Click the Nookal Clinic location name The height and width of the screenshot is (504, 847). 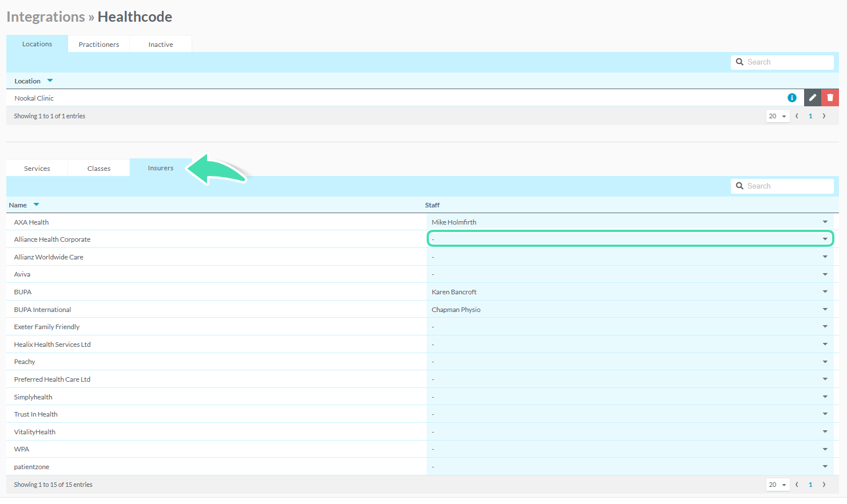tap(34, 98)
